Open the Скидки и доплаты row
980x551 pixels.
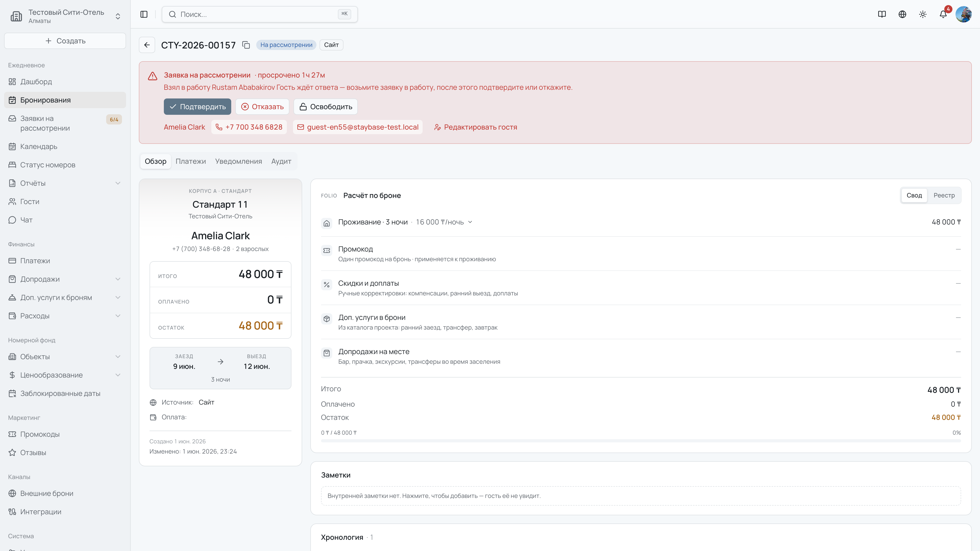(x=641, y=288)
